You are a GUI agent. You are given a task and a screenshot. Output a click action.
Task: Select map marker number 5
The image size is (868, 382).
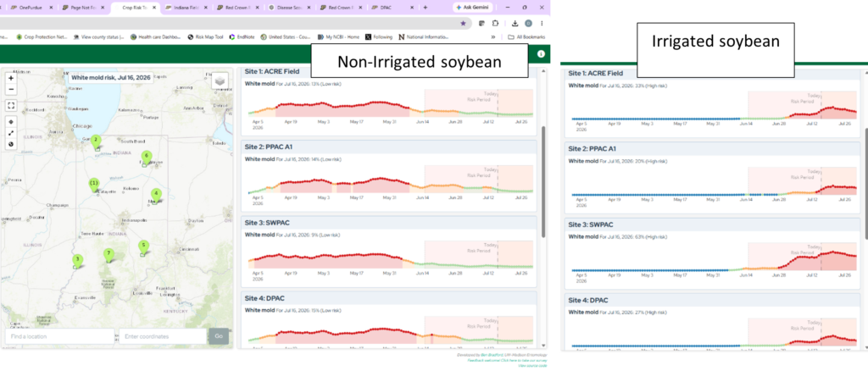pyautogui.click(x=143, y=246)
